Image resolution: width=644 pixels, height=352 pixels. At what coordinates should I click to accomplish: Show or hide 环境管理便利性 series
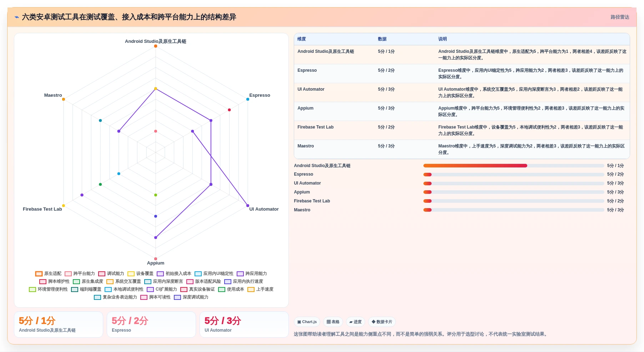[x=48, y=290]
